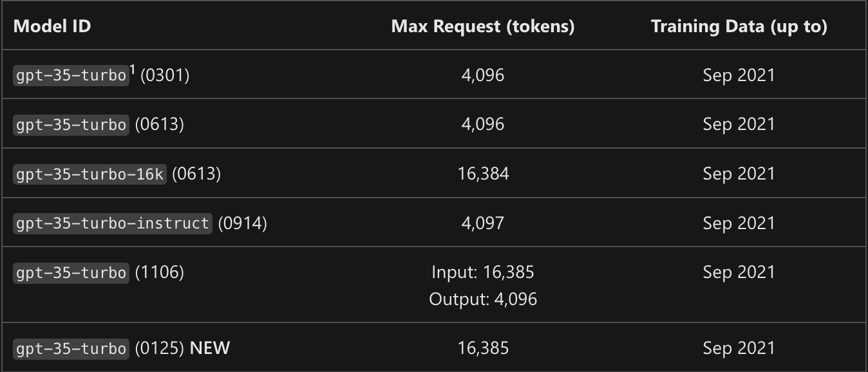Click the 4,097 max request value
This screenshot has height=372, width=868.
coord(483,223)
